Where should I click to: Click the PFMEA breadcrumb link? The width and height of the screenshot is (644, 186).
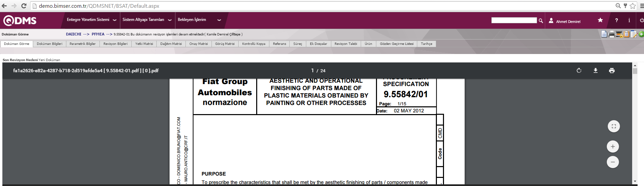tap(98, 34)
